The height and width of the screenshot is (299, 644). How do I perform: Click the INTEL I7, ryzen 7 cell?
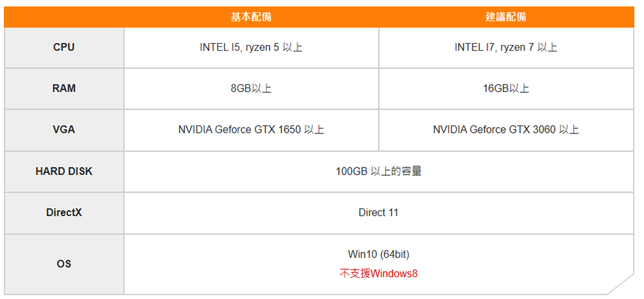(506, 48)
